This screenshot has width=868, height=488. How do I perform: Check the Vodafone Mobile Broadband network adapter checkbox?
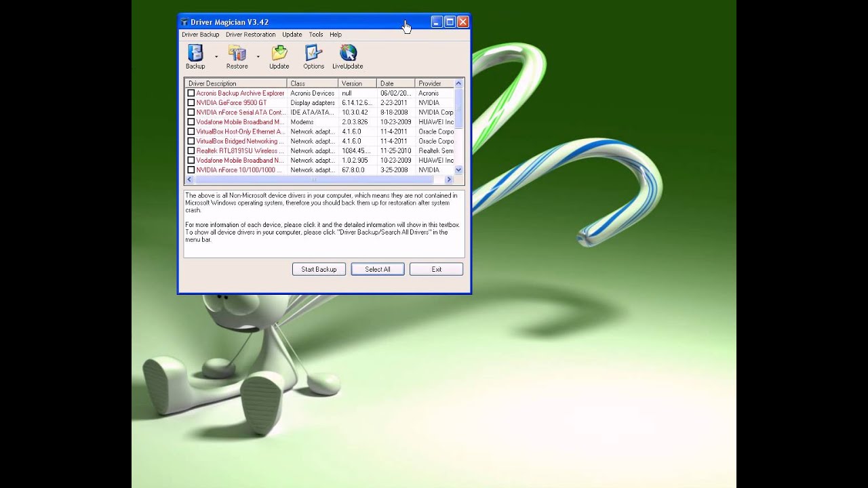click(191, 161)
